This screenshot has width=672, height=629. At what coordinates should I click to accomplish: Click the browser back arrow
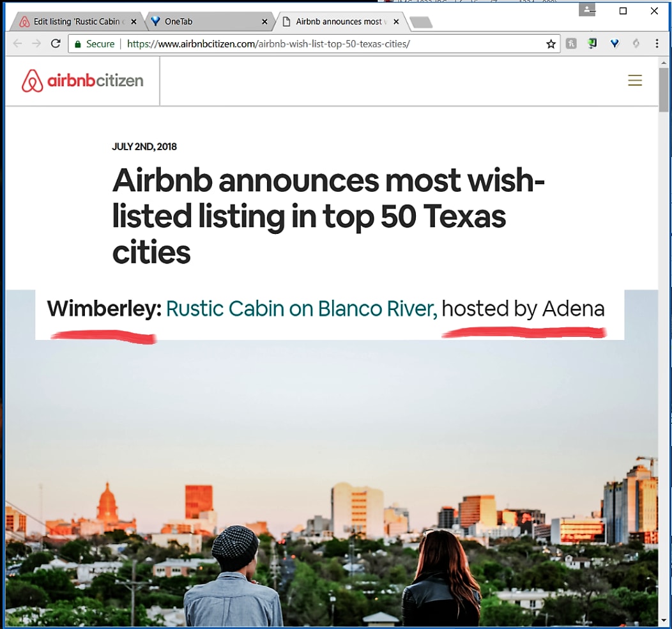(x=18, y=43)
